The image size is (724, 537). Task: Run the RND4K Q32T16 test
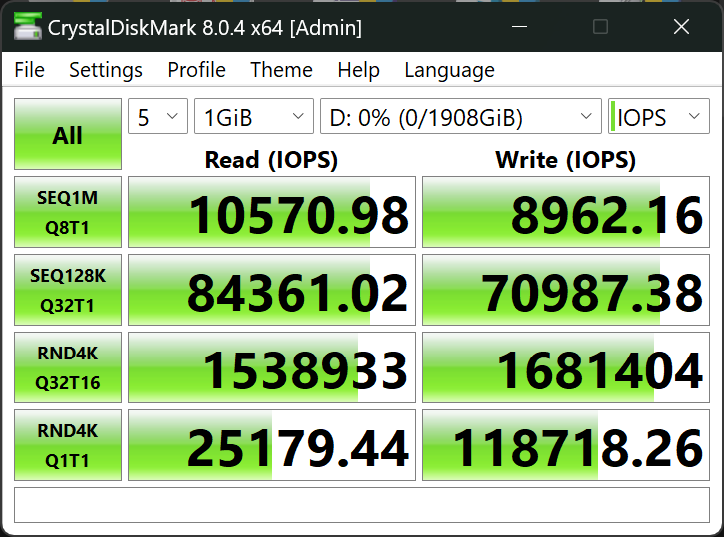(x=68, y=368)
